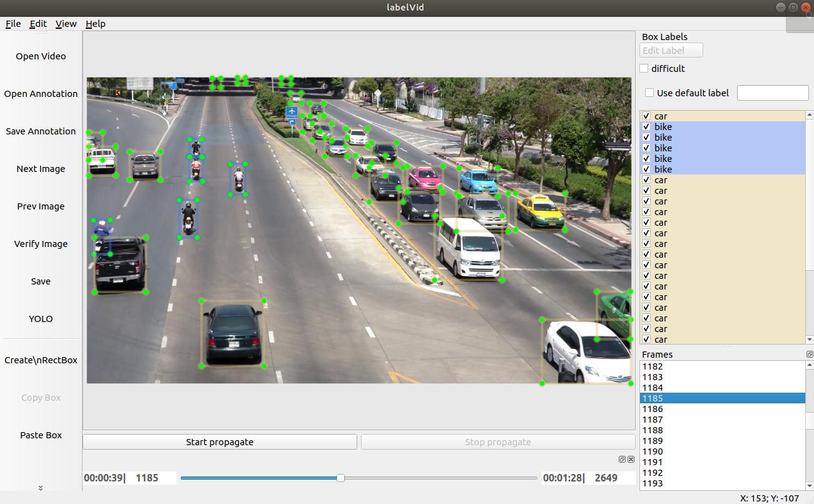Click the total time field 00:01:28| 2649
The image size is (814, 504).
coord(588,478)
